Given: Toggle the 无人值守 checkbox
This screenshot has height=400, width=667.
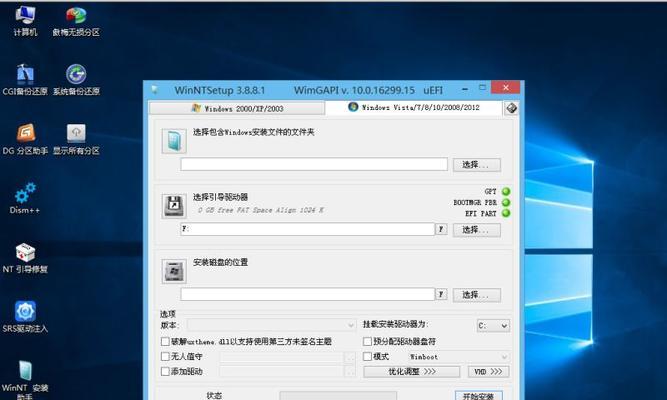Looking at the screenshot, I should click(165, 357).
